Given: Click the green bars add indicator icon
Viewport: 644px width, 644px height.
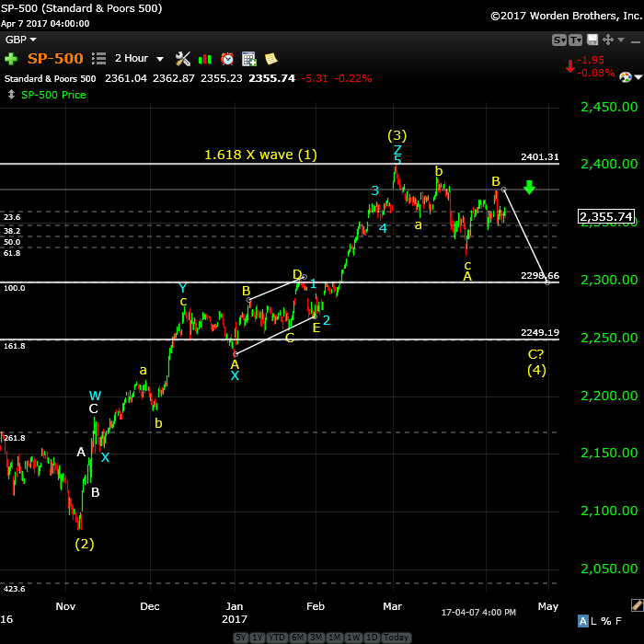Looking at the screenshot, I should (x=205, y=60).
